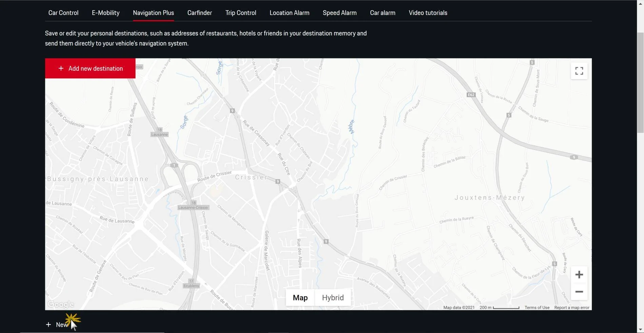
Task: Click the Crissier label on the map
Action: click(x=251, y=177)
